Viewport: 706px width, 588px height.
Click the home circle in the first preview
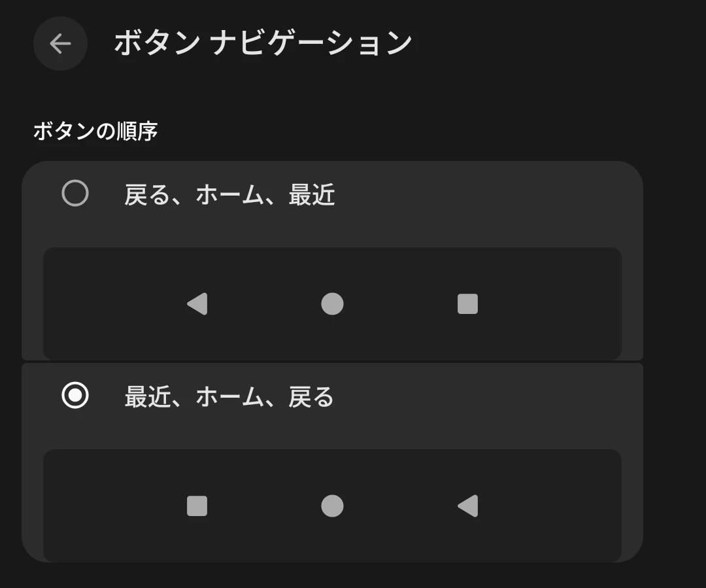click(x=332, y=304)
